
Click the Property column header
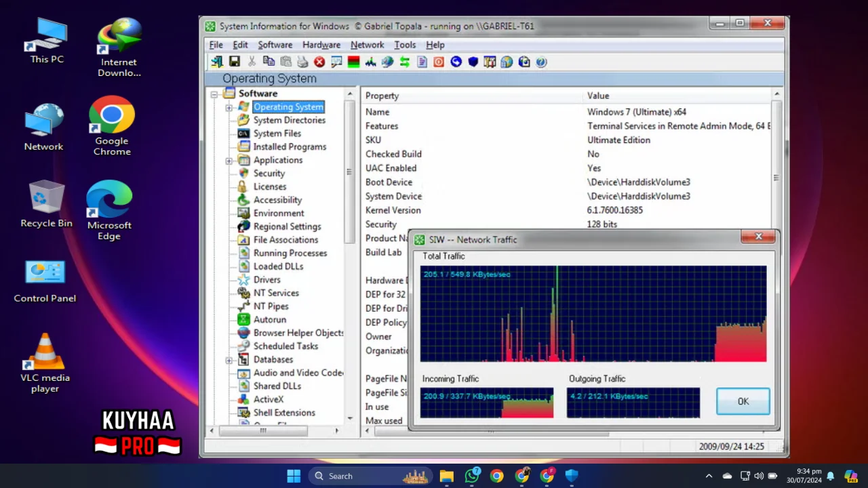[x=473, y=96]
